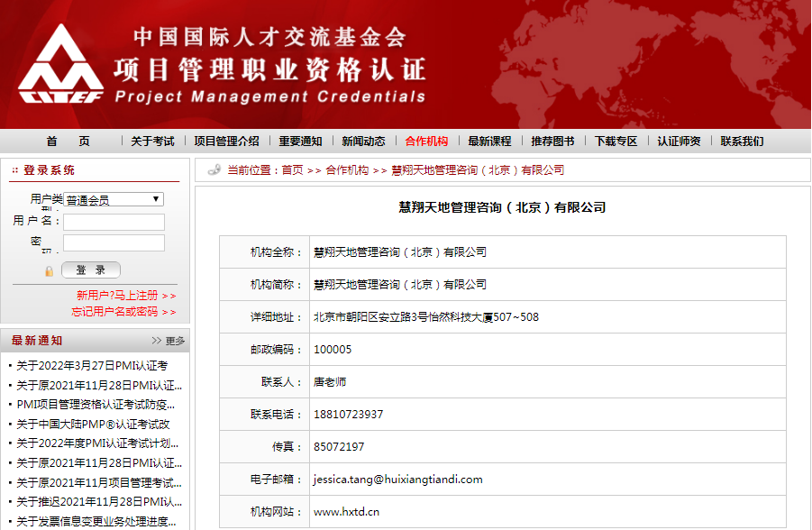
Task: Open notice about 2022年3月27日PMI认证考
Action: (x=92, y=366)
